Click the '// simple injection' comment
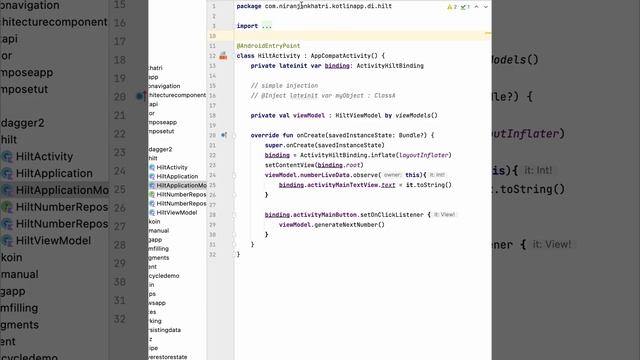 point(284,86)
